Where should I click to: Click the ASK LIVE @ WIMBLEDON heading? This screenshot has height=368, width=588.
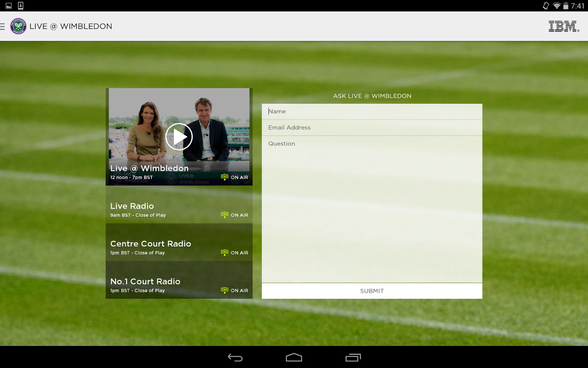372,96
